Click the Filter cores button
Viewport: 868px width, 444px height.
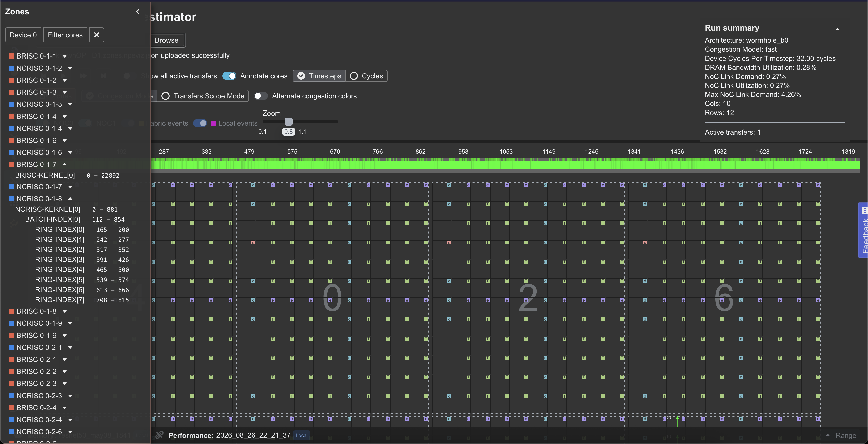coord(65,35)
